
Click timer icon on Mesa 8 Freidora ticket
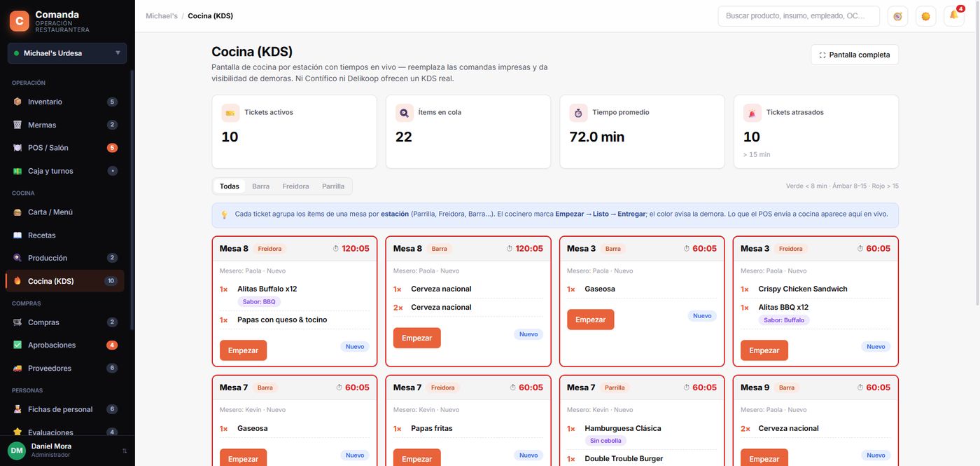(336, 249)
